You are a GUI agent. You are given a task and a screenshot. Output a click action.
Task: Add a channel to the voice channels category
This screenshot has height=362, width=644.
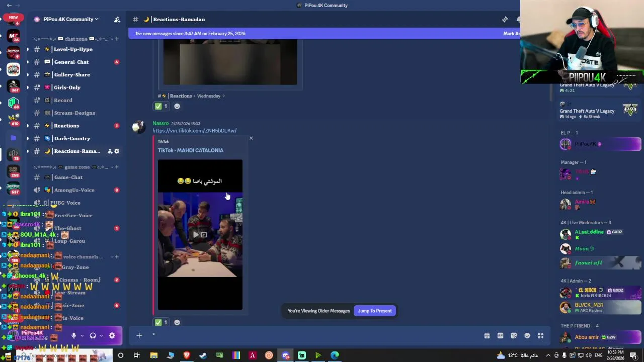117,256
